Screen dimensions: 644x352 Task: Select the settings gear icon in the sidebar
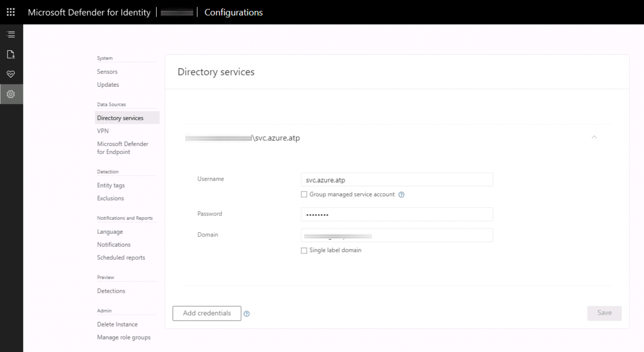tap(11, 94)
